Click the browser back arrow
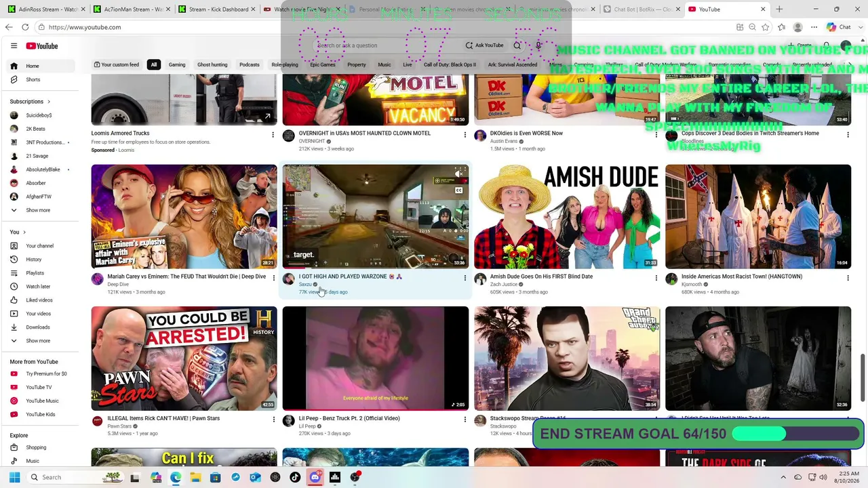Image resolution: width=868 pixels, height=488 pixels. click(9, 27)
